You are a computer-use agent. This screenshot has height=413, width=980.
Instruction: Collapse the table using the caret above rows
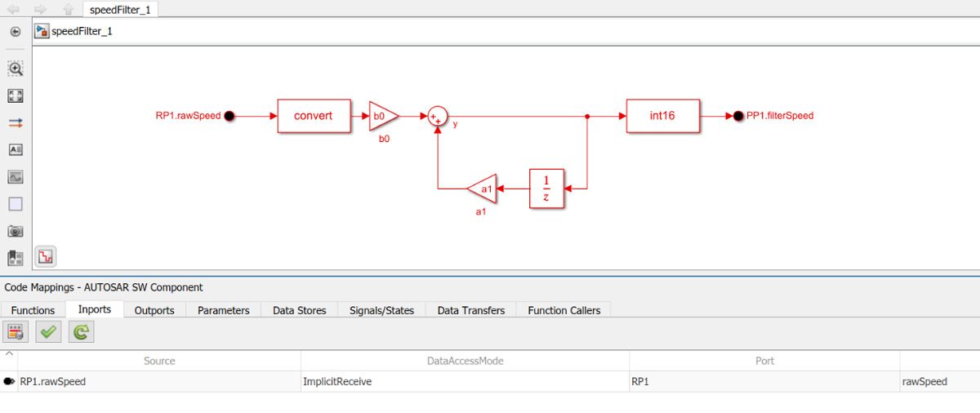(x=9, y=354)
